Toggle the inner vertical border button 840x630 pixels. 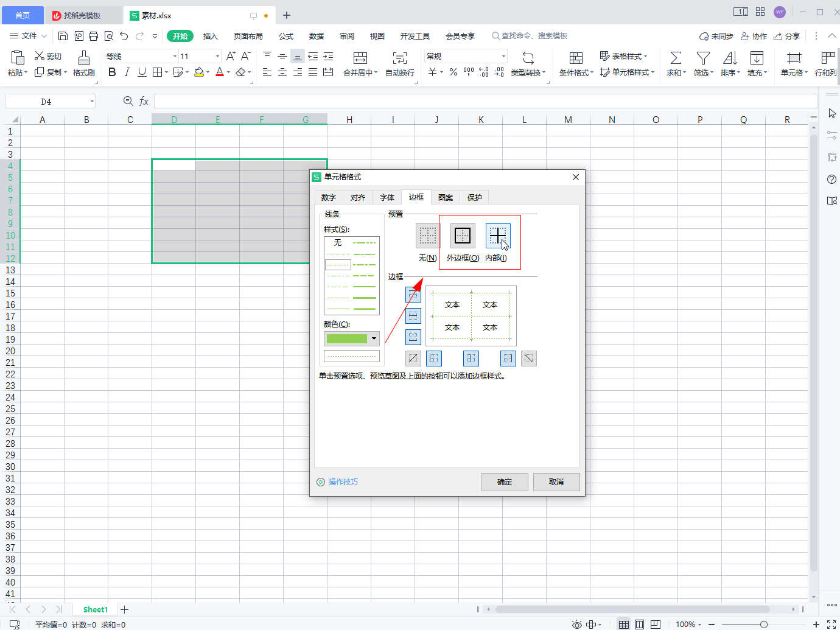(x=471, y=359)
